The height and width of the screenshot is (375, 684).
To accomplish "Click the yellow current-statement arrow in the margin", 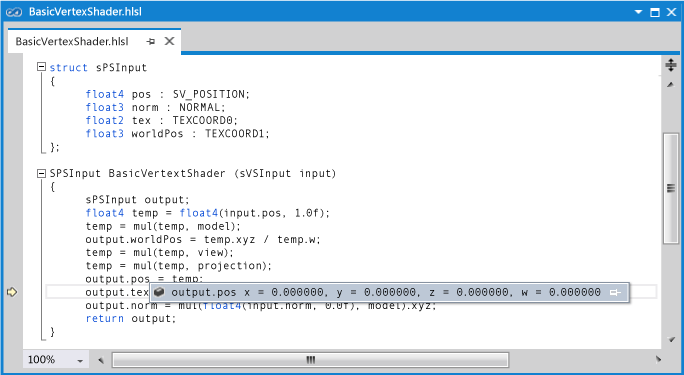I will [12, 292].
